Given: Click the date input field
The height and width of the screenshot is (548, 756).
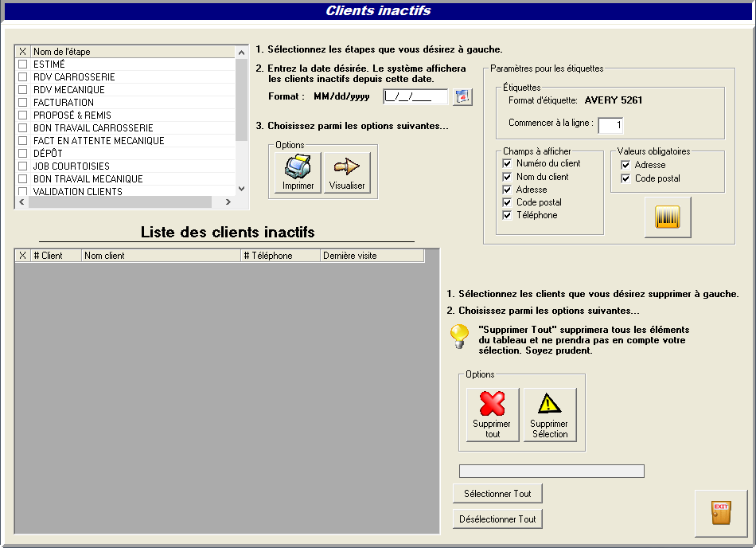Looking at the screenshot, I should 415,96.
